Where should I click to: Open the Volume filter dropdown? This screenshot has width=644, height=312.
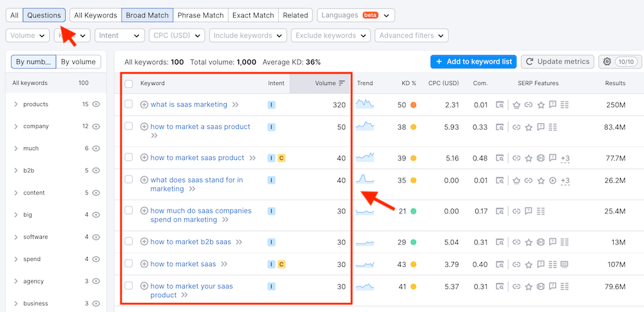click(27, 35)
